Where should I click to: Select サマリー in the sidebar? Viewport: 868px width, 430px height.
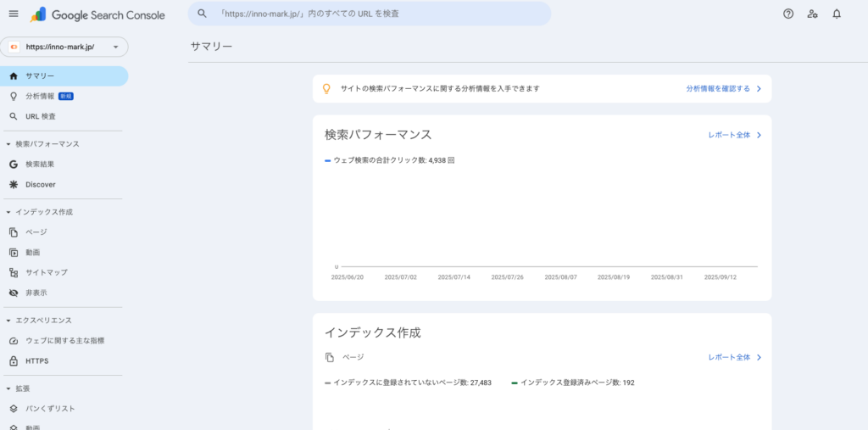point(40,76)
